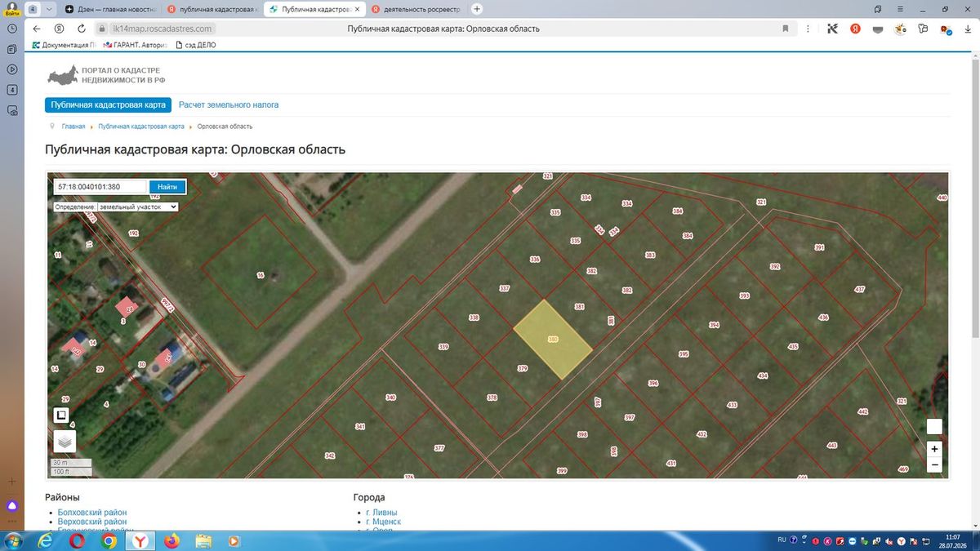Click the Alice assistant icon in sidebar
The height and width of the screenshot is (551, 980).
click(12, 506)
